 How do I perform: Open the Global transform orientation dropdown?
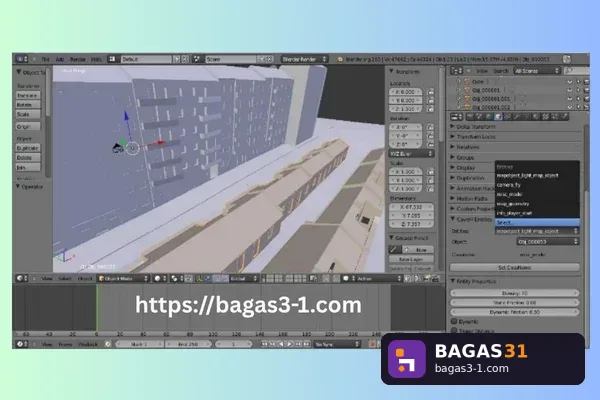coord(243,278)
